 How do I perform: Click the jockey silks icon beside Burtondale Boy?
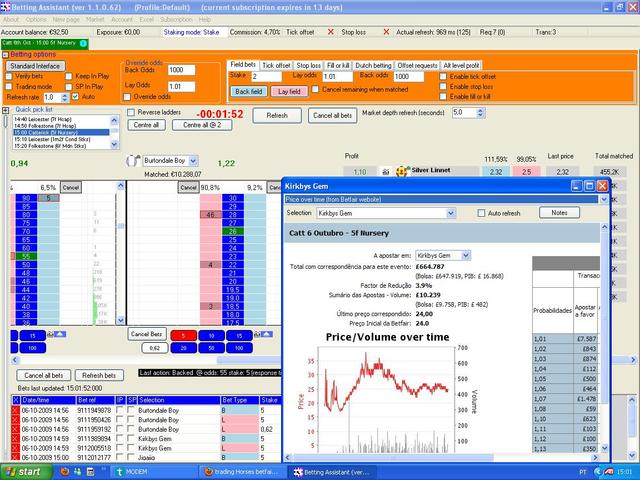[133, 161]
